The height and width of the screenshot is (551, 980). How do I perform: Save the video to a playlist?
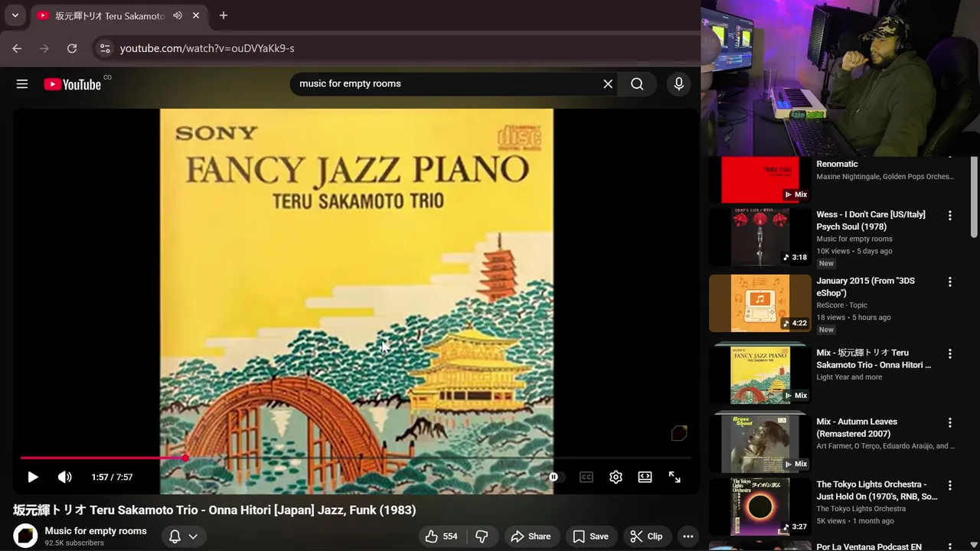coord(590,536)
